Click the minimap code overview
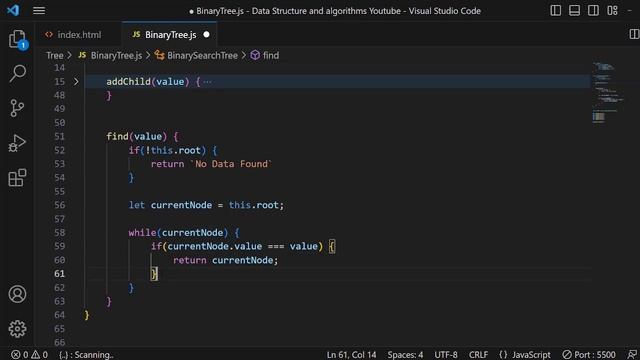The image size is (640, 360). (x=607, y=93)
